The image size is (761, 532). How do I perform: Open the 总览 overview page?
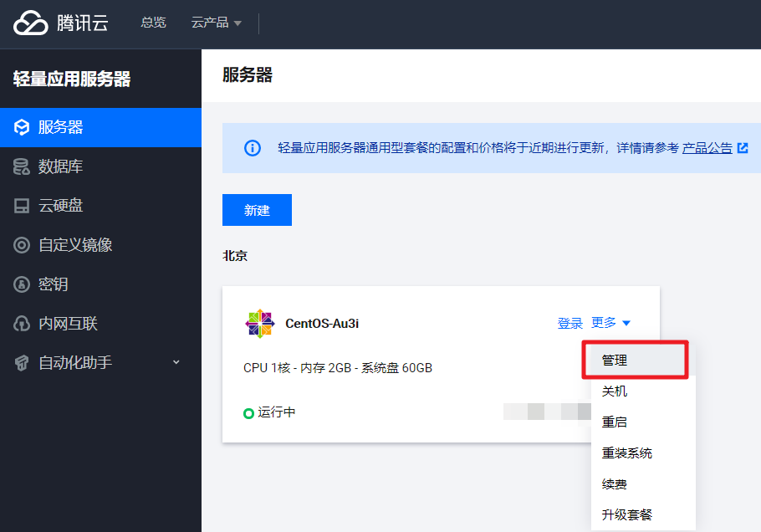tap(153, 23)
